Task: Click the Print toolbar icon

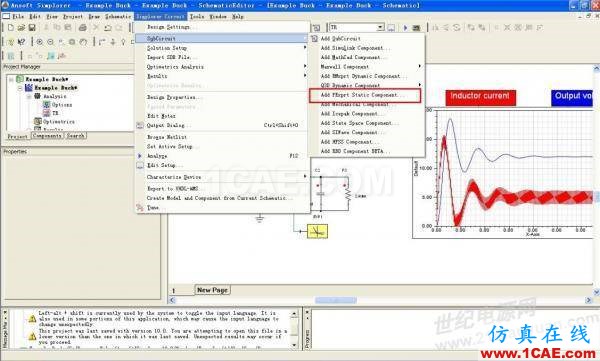Action: [x=83, y=28]
